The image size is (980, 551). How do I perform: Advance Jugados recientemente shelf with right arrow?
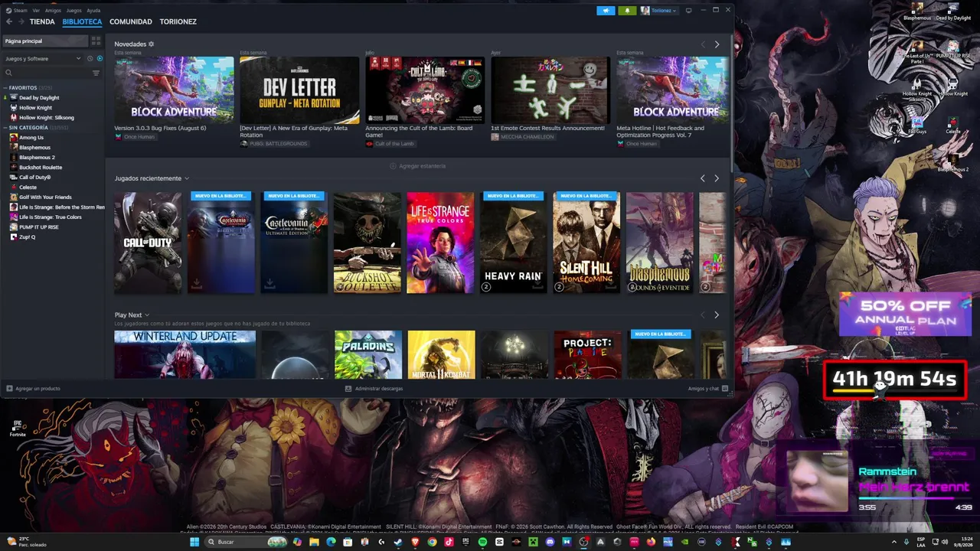[717, 178]
